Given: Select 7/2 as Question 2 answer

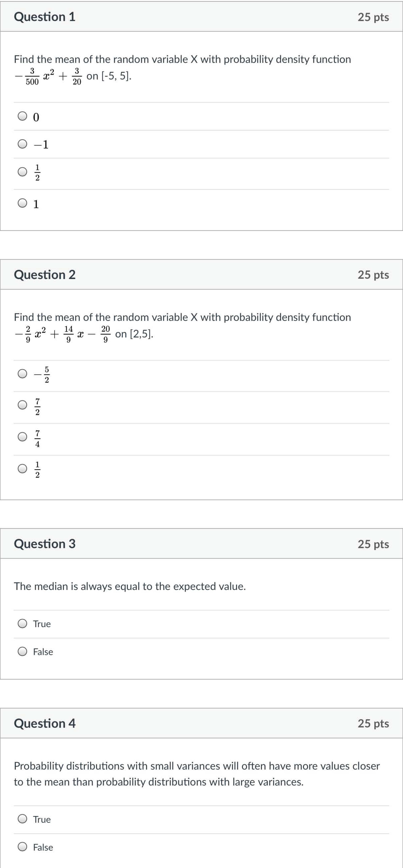Looking at the screenshot, I should pyautogui.click(x=23, y=405).
